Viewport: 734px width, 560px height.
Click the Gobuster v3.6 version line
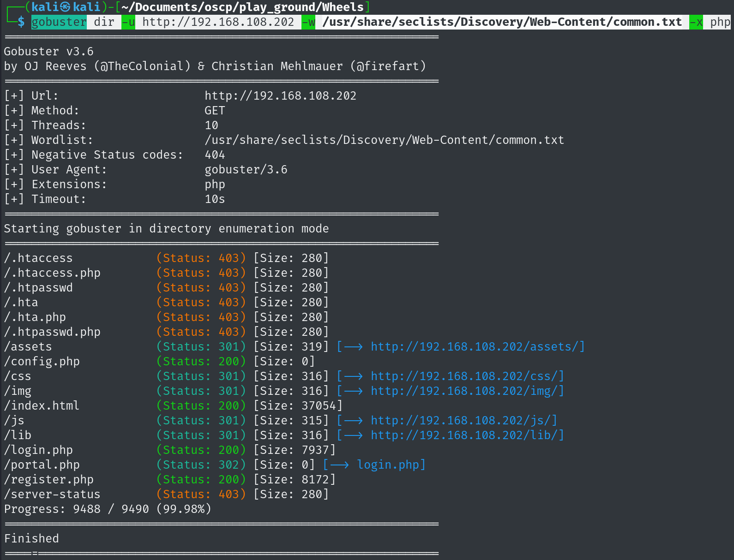(49, 51)
